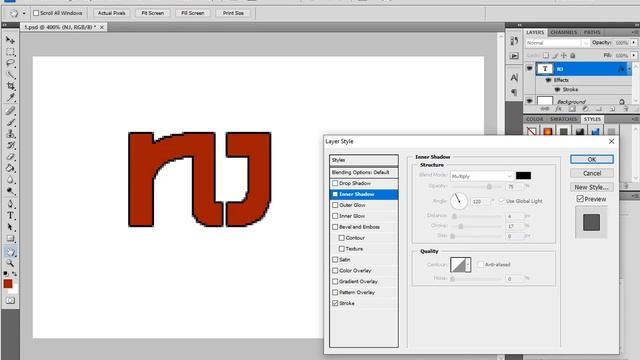Switch to the Swatches tab
The height and width of the screenshot is (360, 640).
[563, 119]
